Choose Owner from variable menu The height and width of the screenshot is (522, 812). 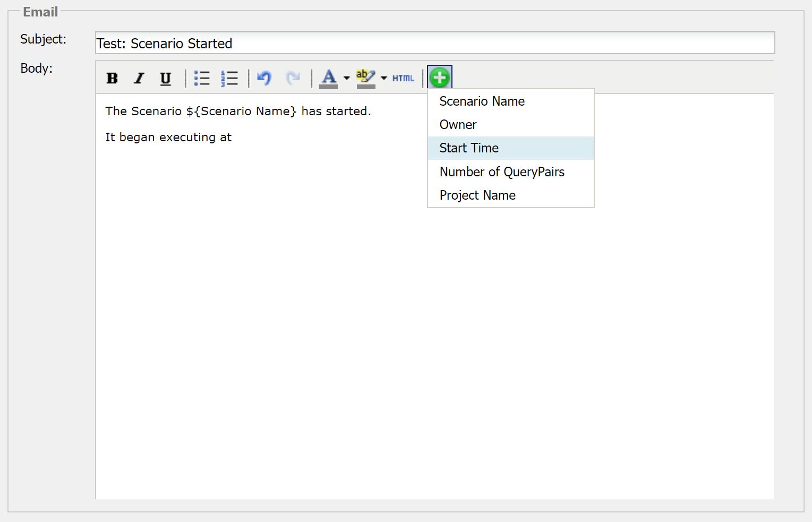(x=511, y=125)
